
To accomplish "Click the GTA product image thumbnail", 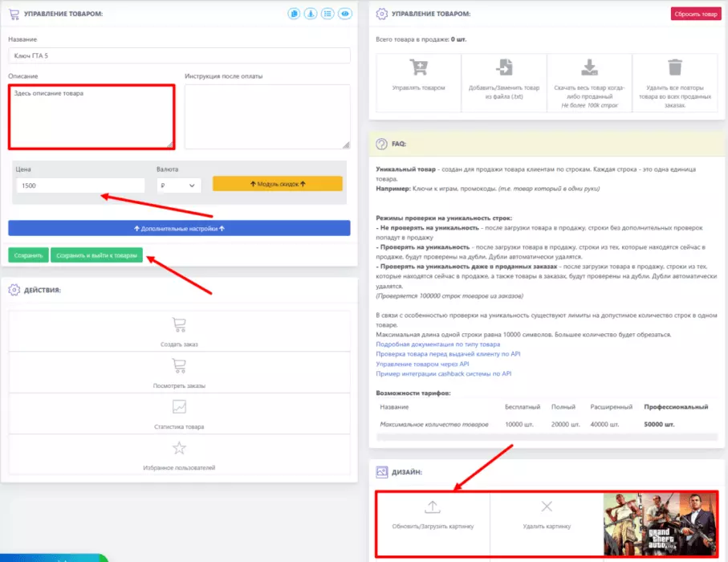I will (x=660, y=524).
